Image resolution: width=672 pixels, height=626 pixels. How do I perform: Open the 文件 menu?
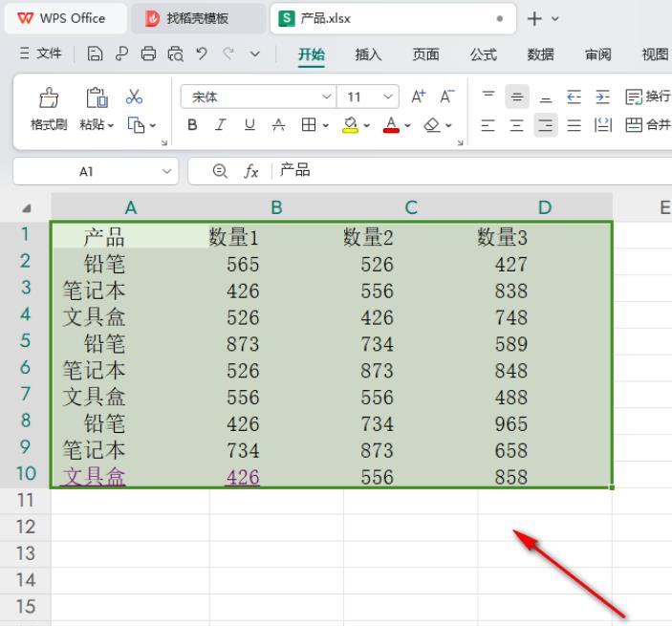[41, 54]
